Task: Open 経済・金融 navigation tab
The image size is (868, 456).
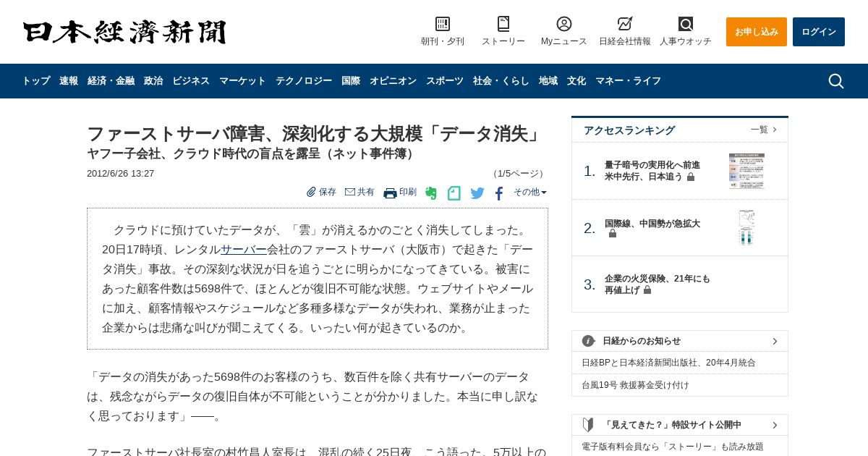Action: pos(111,81)
